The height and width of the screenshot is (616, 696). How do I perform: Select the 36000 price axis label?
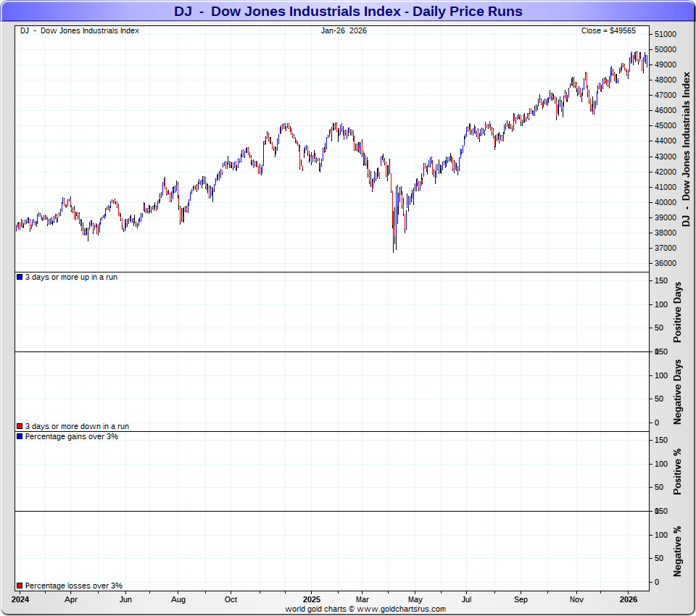[x=665, y=264]
